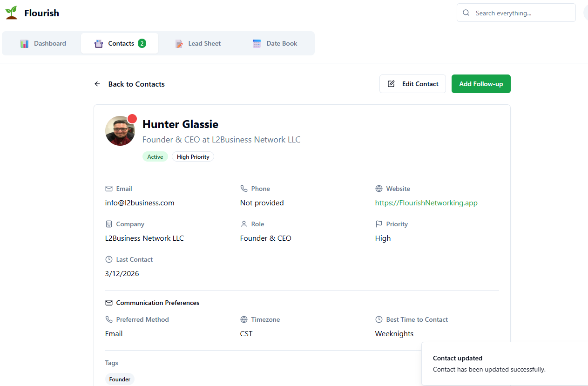Click the flag icon beside Priority
Viewport: 588px width, 386px height.
379,224
